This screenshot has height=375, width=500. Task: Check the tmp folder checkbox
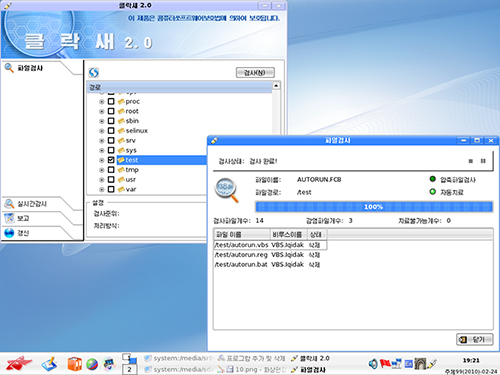[111, 170]
